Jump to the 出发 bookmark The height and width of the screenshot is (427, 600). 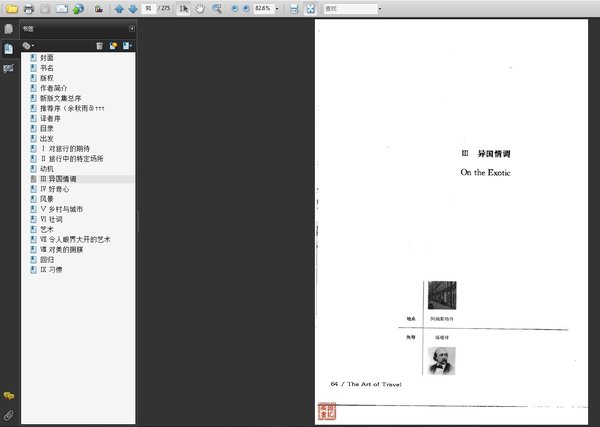(46, 139)
